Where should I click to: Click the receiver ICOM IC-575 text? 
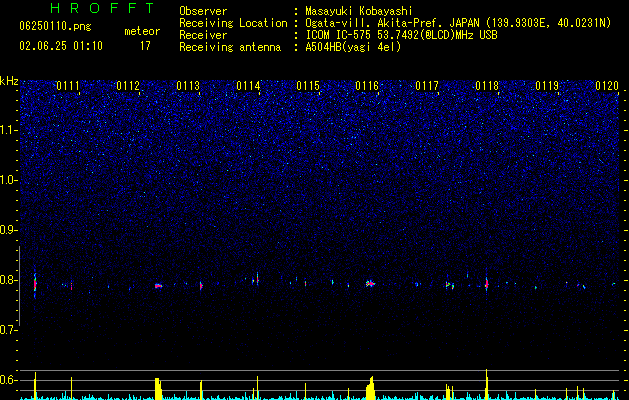pos(337,35)
